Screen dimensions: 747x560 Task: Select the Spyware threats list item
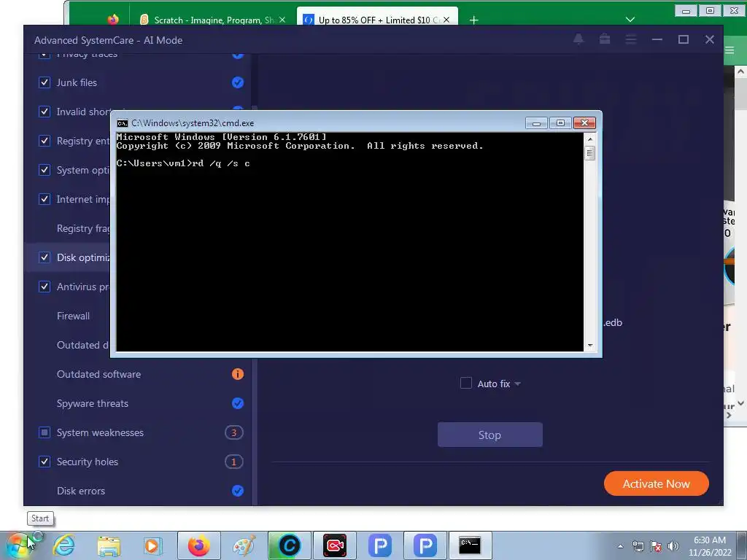[x=93, y=403]
